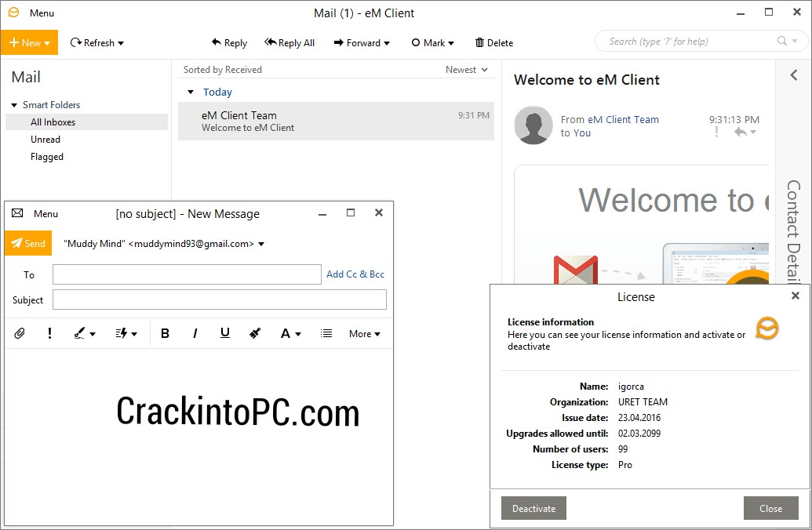The height and width of the screenshot is (530, 812).
Task: Click the orange Send button
Action: [28, 243]
